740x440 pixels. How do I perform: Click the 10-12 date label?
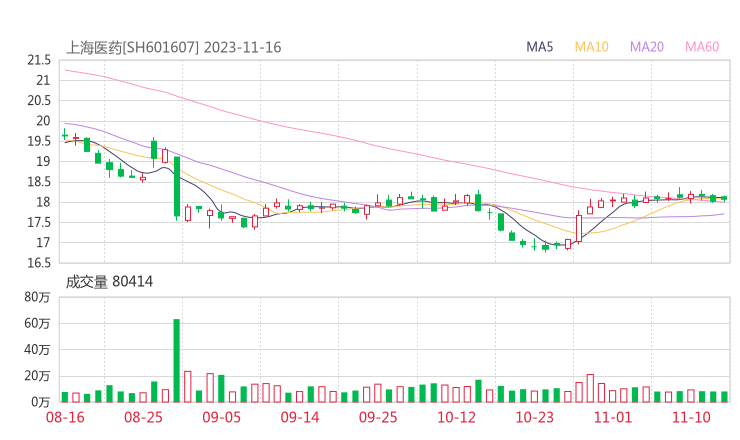coord(456,417)
